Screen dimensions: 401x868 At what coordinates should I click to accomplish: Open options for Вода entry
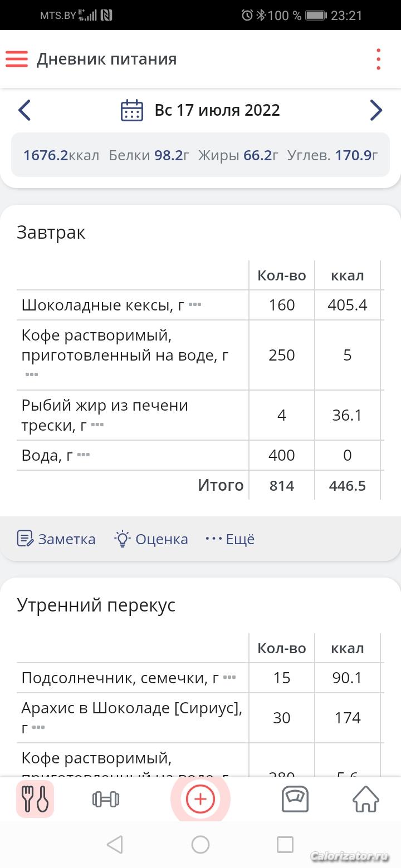(x=83, y=455)
